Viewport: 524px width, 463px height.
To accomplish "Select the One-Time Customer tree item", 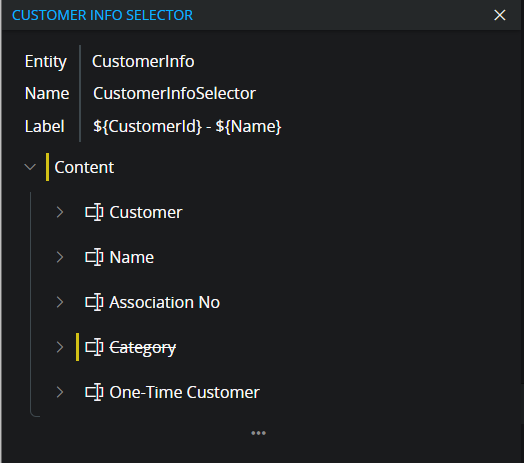I will point(184,392).
